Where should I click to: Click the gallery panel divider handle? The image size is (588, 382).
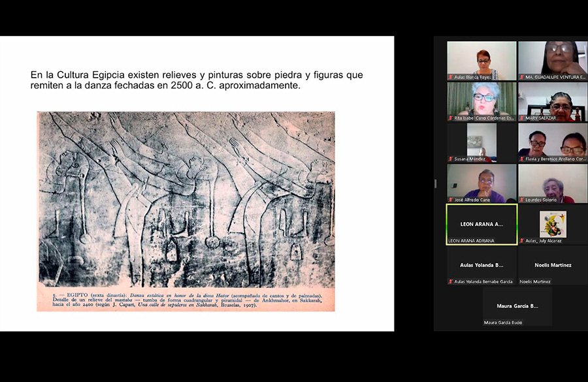click(x=435, y=183)
